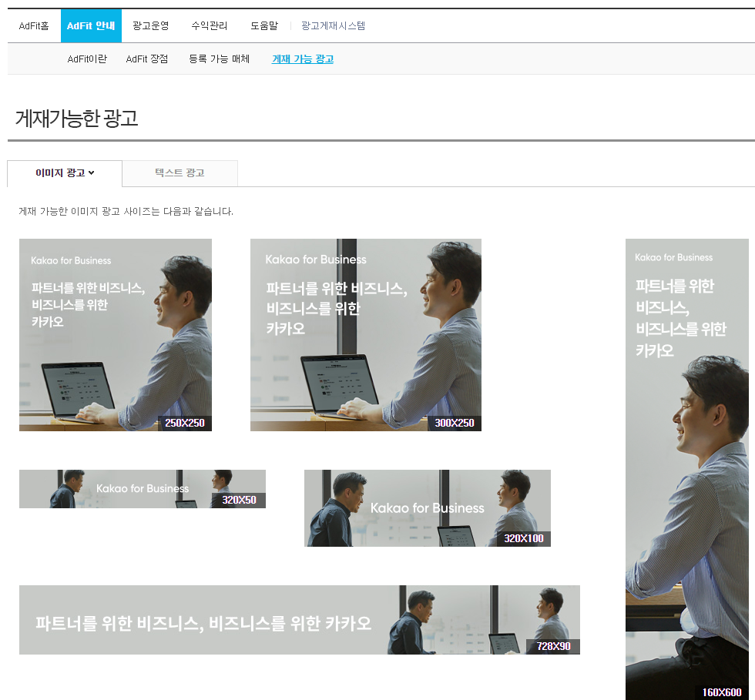Click the 728X90 leaderboard banner sample
This screenshot has height=700, width=755.
tap(300, 620)
